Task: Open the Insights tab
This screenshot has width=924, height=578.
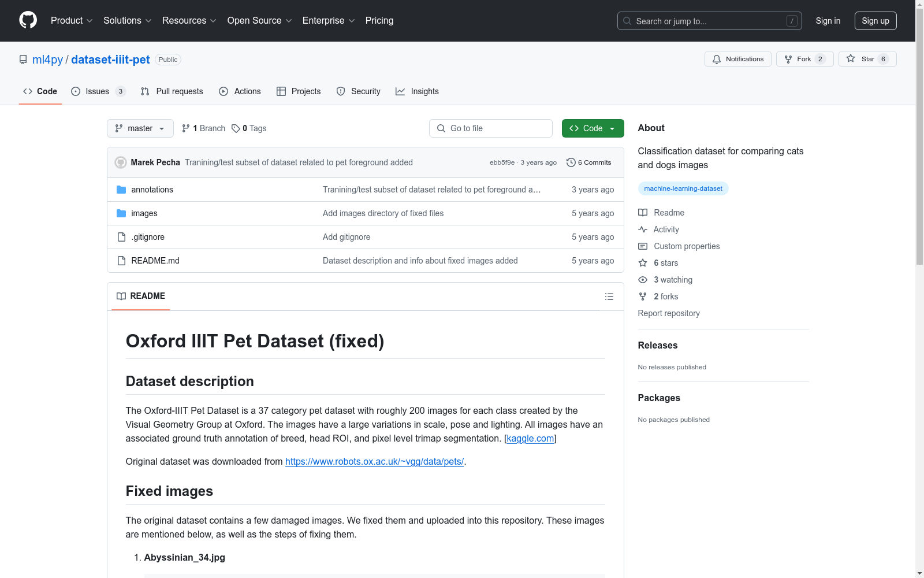Action: pos(417,91)
